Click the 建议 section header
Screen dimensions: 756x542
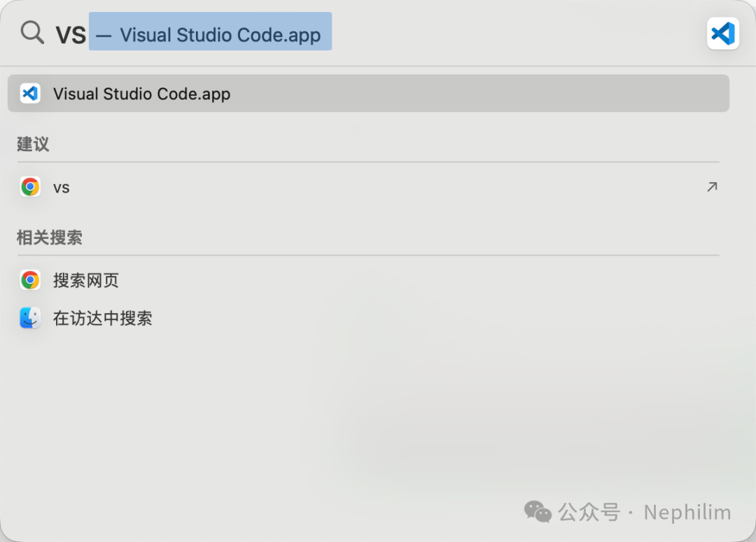(x=33, y=144)
